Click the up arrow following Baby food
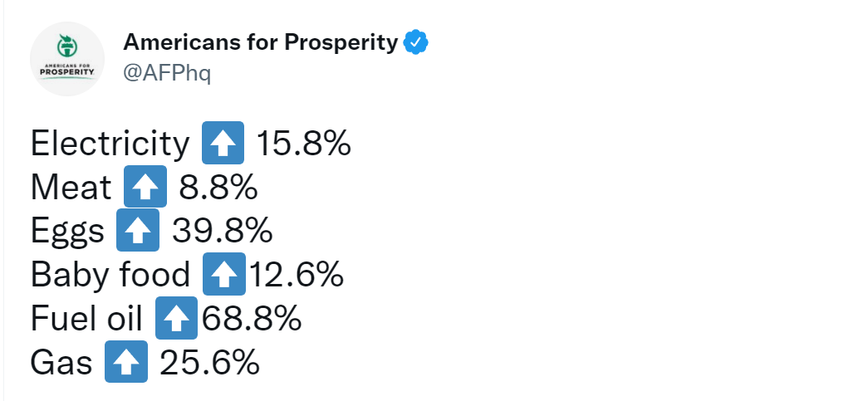 pyautogui.click(x=223, y=274)
